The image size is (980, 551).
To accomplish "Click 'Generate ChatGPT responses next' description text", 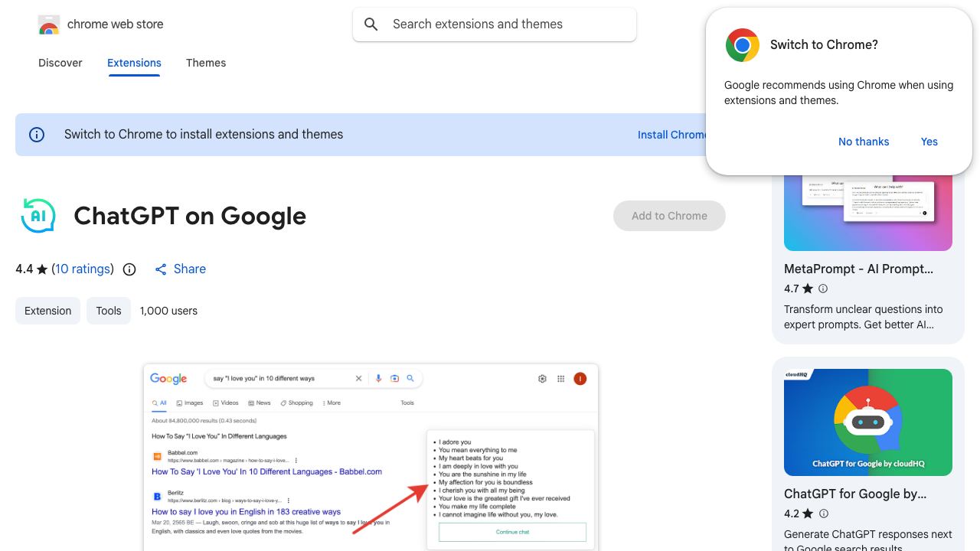I will click(868, 534).
